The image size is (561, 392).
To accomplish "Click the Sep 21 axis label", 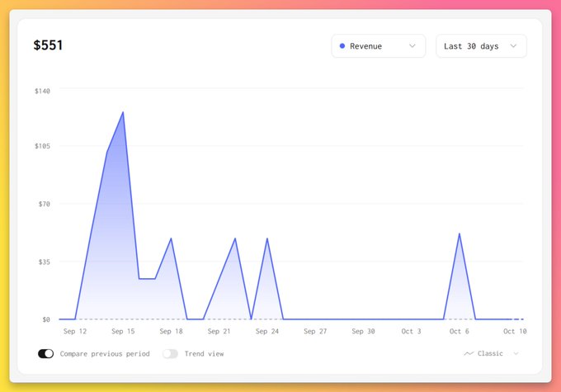I will pyautogui.click(x=219, y=331).
